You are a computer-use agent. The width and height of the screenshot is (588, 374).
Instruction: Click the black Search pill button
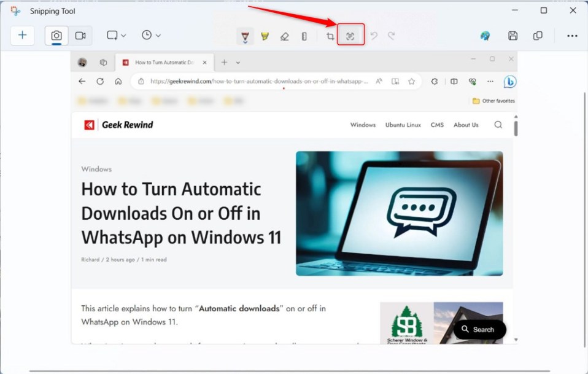pyautogui.click(x=479, y=330)
